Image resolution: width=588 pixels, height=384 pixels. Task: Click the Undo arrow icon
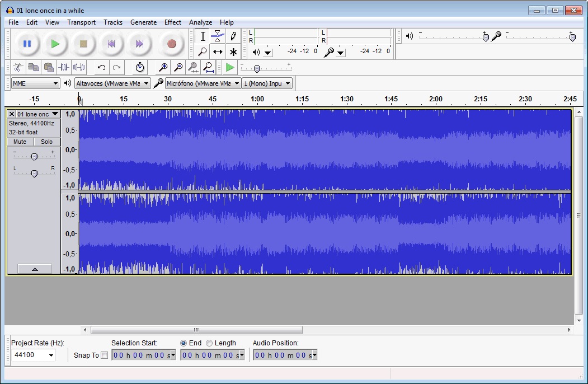pyautogui.click(x=101, y=68)
